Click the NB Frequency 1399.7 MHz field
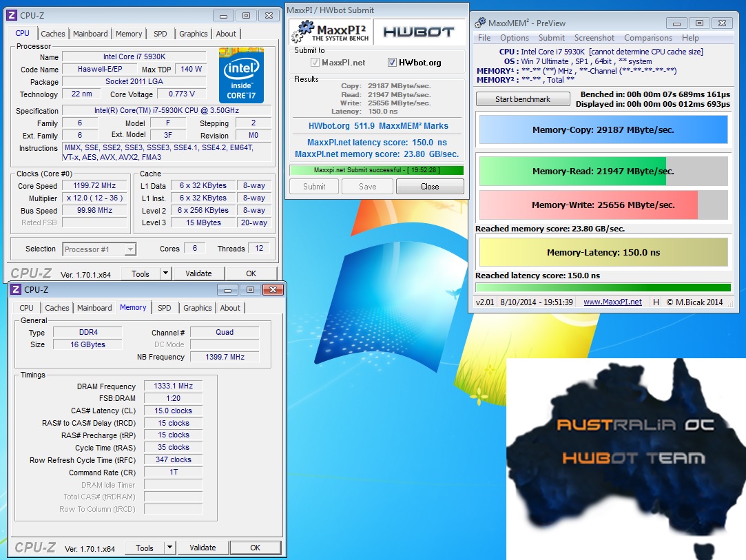 [225, 356]
